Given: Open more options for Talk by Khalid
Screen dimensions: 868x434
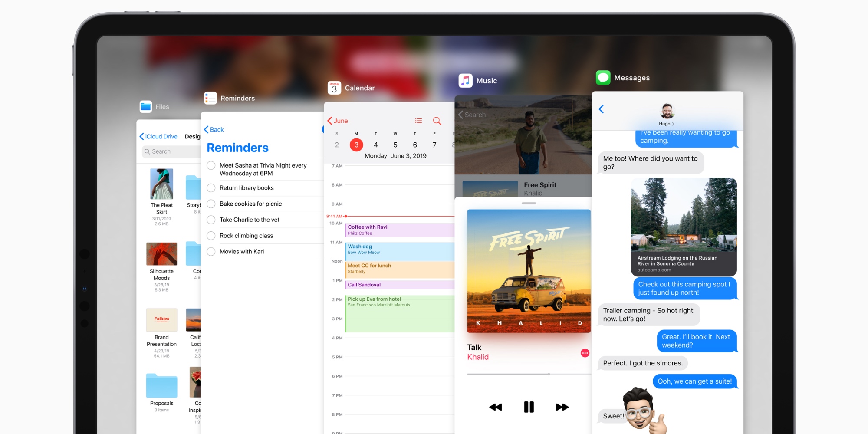Looking at the screenshot, I should point(585,353).
